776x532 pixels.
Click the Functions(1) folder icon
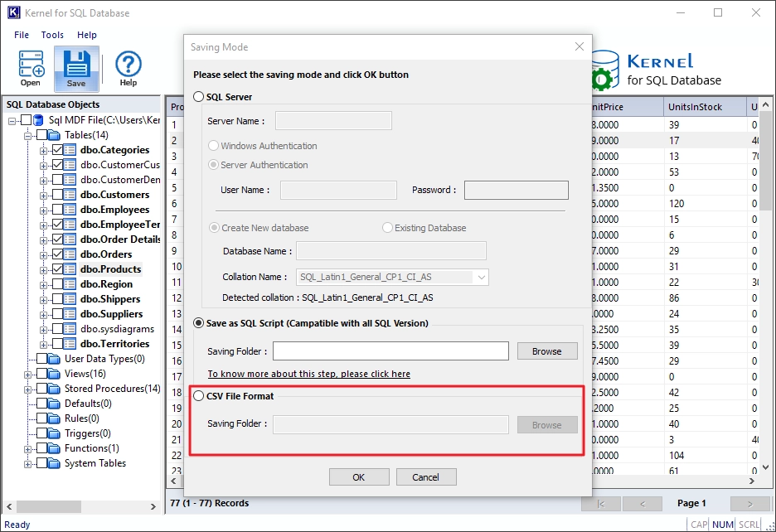54,448
